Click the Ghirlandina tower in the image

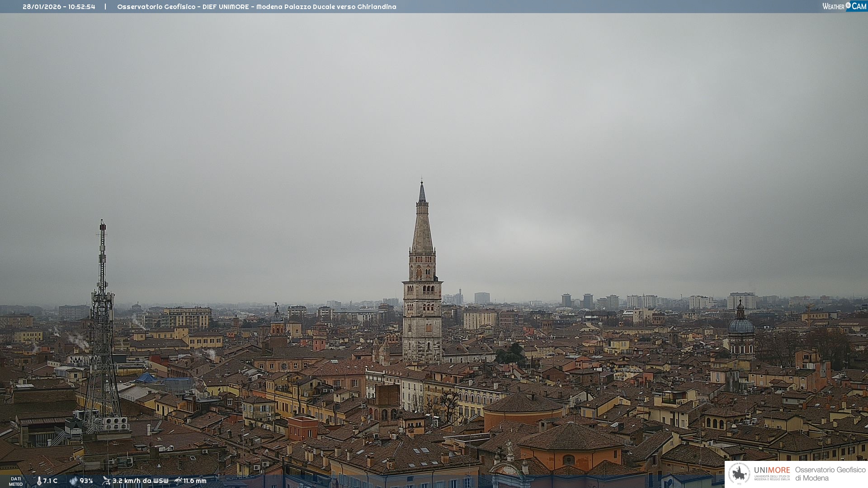tap(422, 289)
